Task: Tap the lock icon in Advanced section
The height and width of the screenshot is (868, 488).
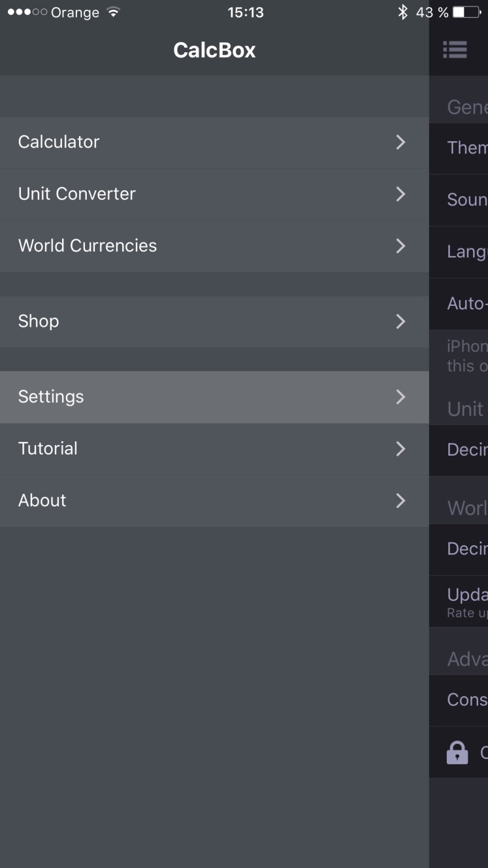Action: click(x=457, y=752)
